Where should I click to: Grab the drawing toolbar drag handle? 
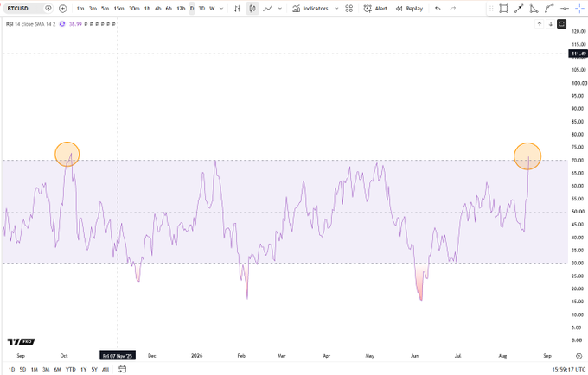point(491,9)
